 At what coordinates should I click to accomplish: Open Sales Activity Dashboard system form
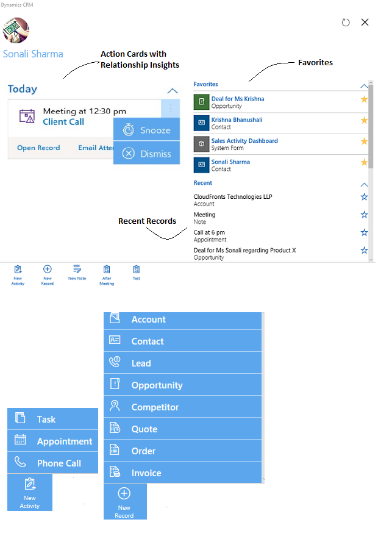[244, 140]
